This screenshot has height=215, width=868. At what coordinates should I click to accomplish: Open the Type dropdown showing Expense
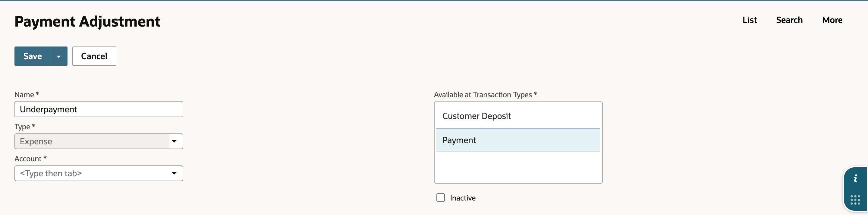(x=99, y=141)
